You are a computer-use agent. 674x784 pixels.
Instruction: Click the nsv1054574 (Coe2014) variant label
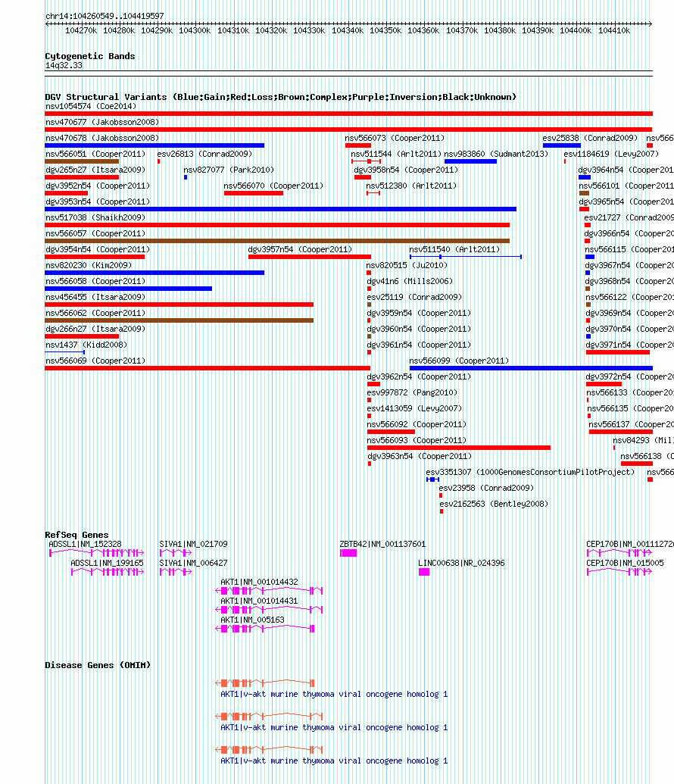(x=91, y=106)
